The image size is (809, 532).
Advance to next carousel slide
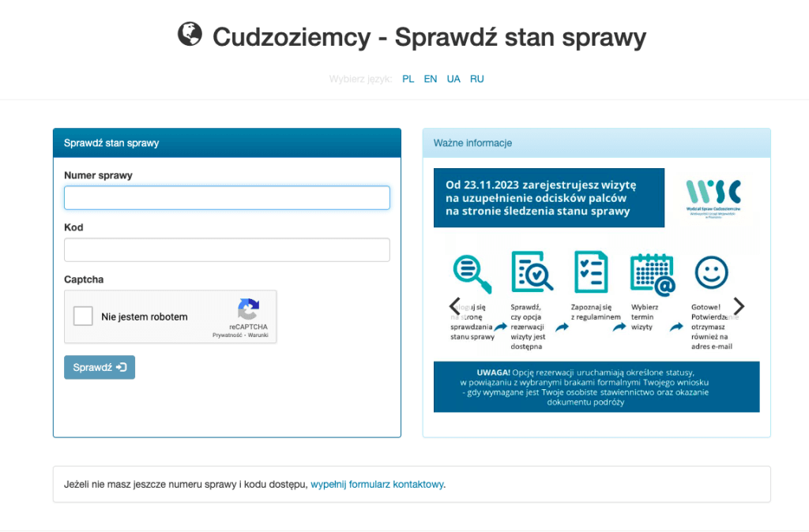point(739,306)
